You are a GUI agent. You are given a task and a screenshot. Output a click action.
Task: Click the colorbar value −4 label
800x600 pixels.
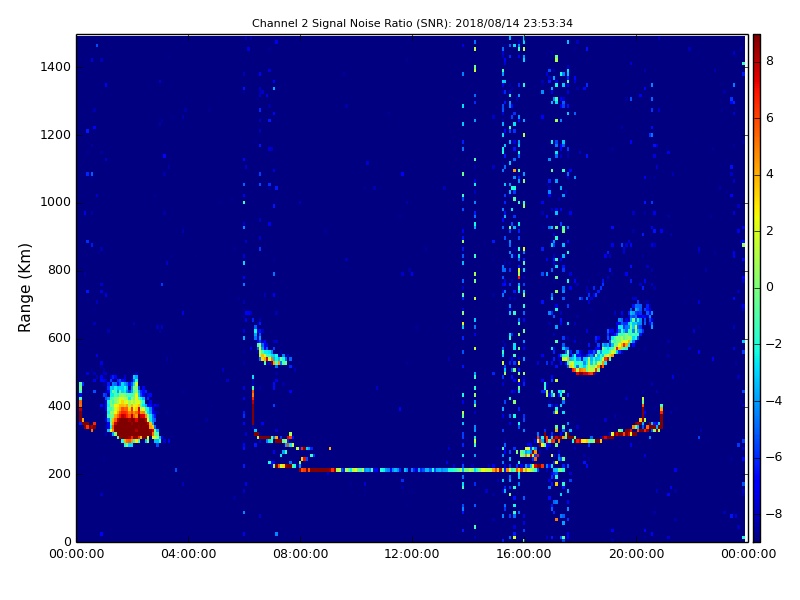tap(774, 401)
